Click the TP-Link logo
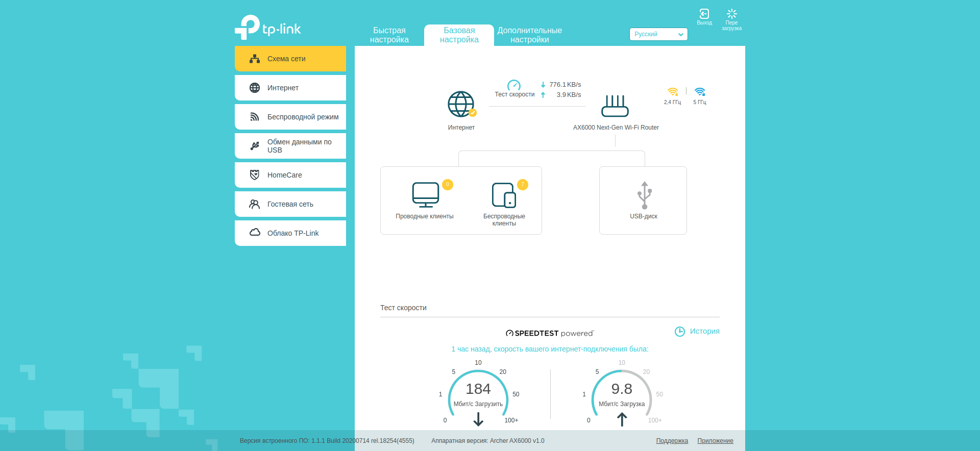Viewport: 980px width, 451px height. [x=268, y=28]
